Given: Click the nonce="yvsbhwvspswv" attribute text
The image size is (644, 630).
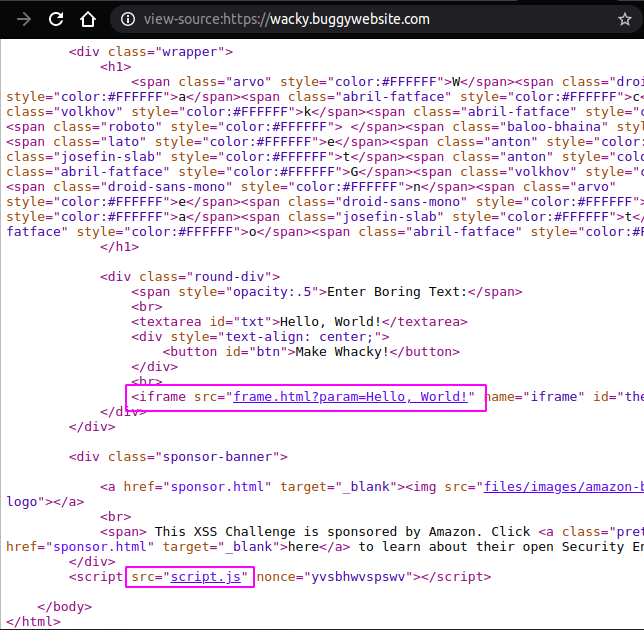Looking at the screenshot, I should click(334, 577).
